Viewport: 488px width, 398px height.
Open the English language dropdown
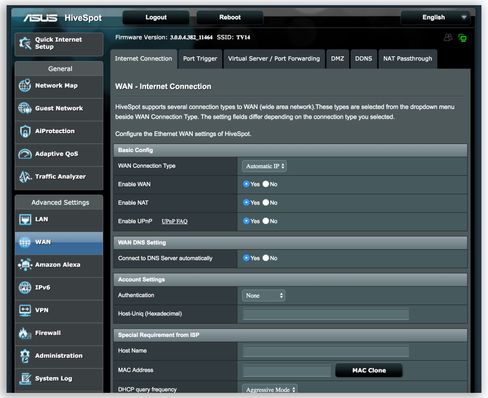[436, 17]
